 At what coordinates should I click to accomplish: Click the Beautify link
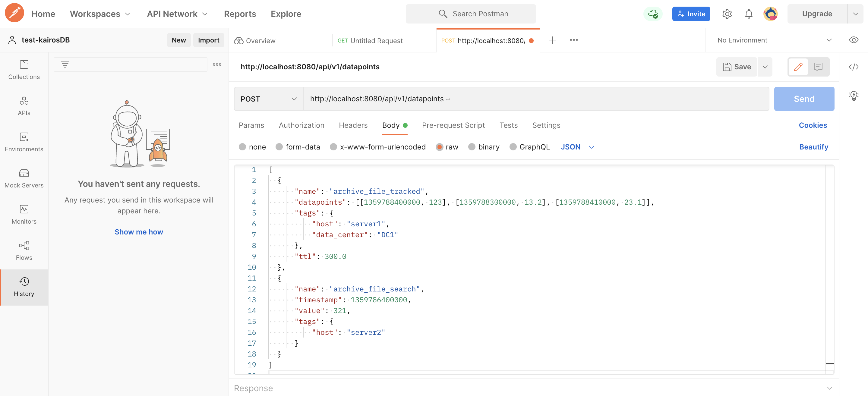pos(813,147)
